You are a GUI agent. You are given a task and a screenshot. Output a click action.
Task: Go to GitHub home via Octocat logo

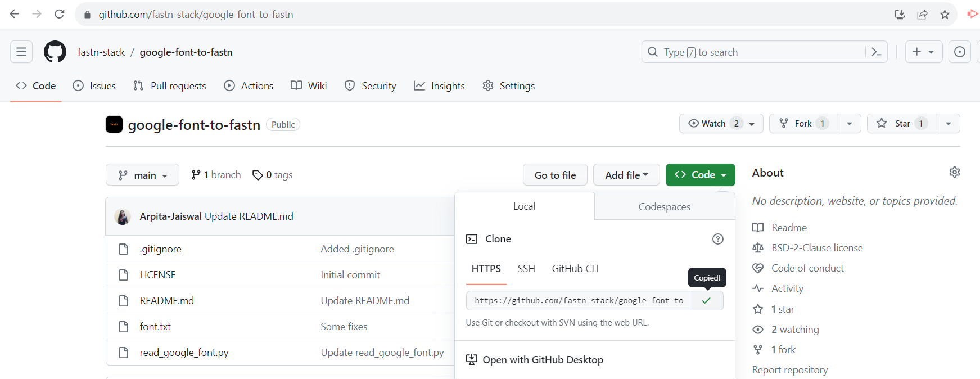pos(55,52)
